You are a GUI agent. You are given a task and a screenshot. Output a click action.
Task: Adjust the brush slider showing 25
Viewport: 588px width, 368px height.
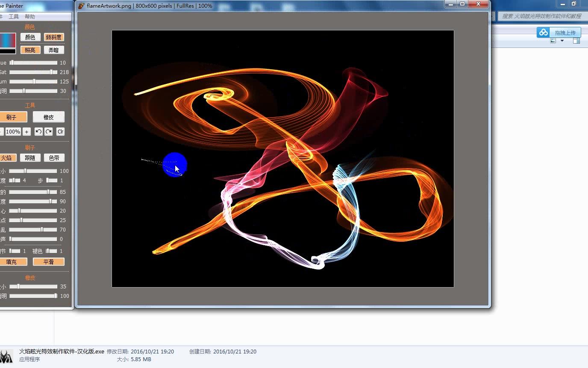point(33,220)
